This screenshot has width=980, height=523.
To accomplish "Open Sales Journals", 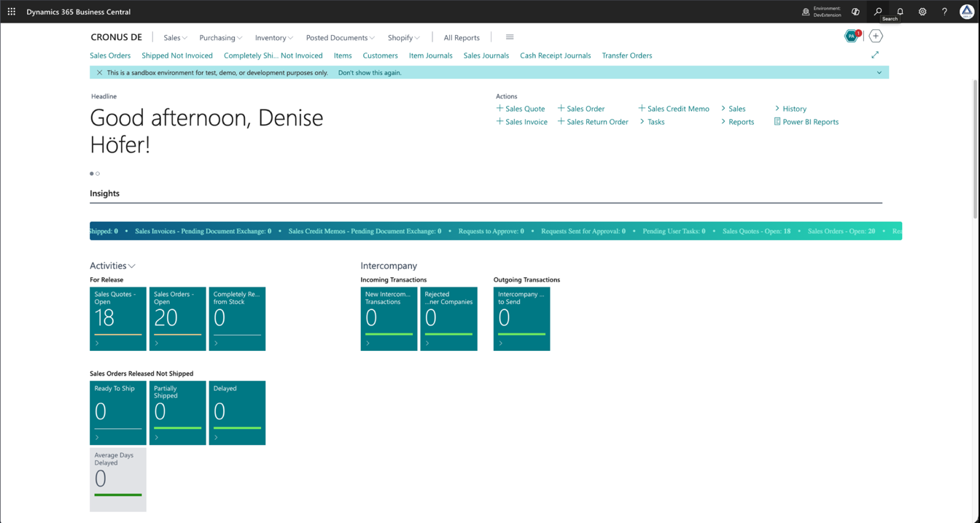I will coord(486,55).
